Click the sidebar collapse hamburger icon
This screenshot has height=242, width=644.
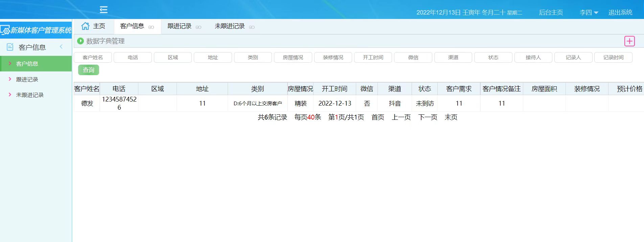[103, 9]
